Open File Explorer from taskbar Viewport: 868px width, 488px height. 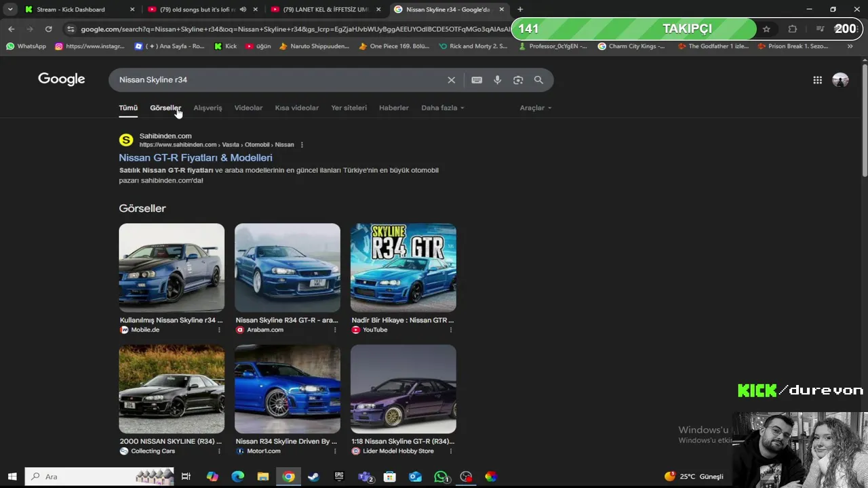263,476
